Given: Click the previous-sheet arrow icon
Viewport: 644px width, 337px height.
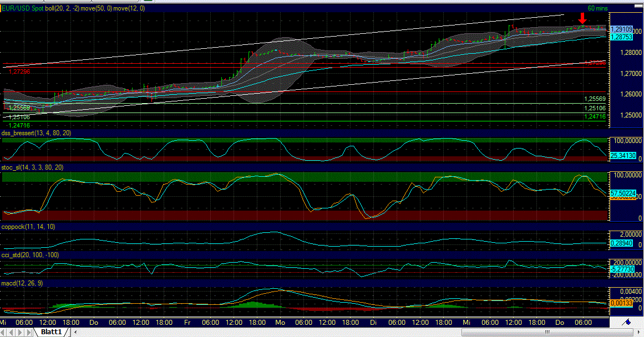Looking at the screenshot, I should coord(12,331).
